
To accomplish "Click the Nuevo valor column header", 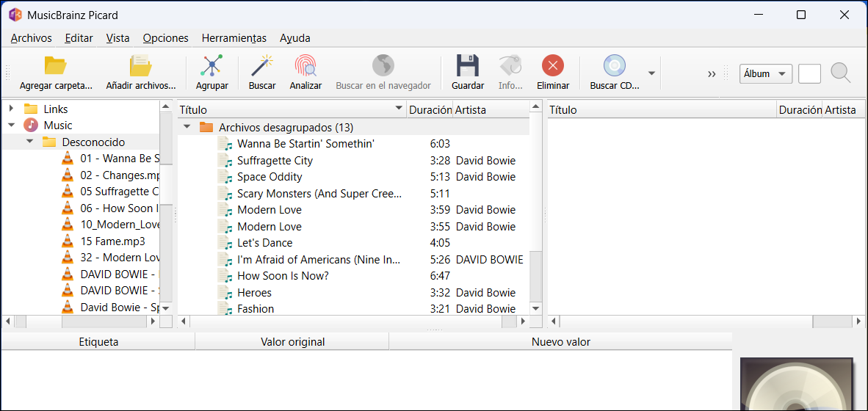I will [561, 342].
